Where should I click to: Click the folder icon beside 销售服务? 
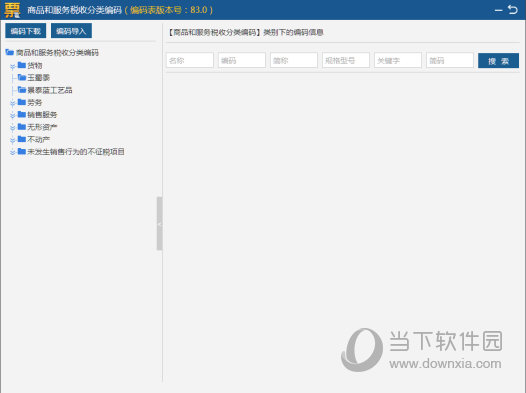point(22,114)
